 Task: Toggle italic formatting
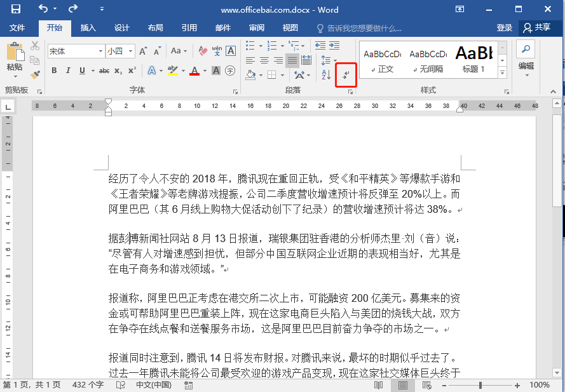click(68, 71)
